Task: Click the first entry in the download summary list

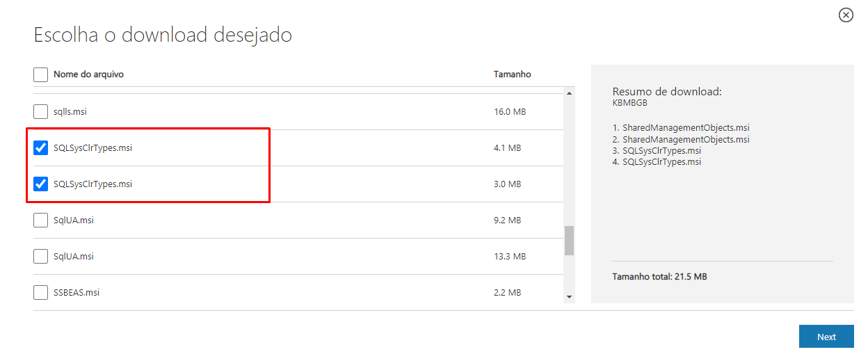Action: 680,128
